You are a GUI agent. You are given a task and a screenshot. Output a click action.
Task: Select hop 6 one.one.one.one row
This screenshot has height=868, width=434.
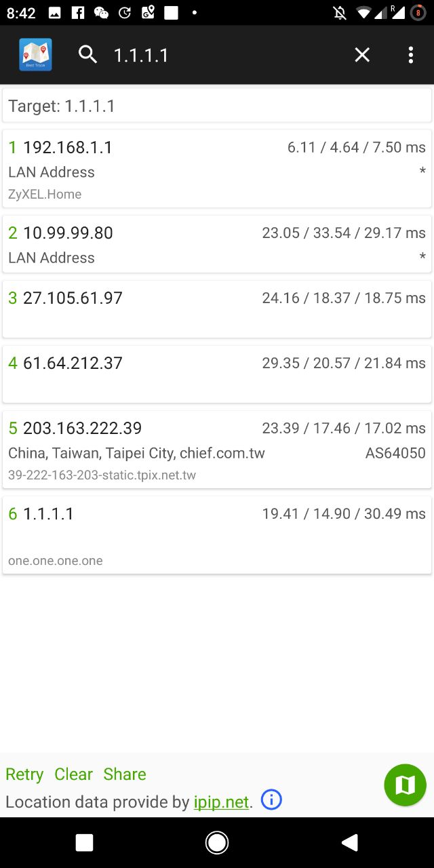(217, 535)
